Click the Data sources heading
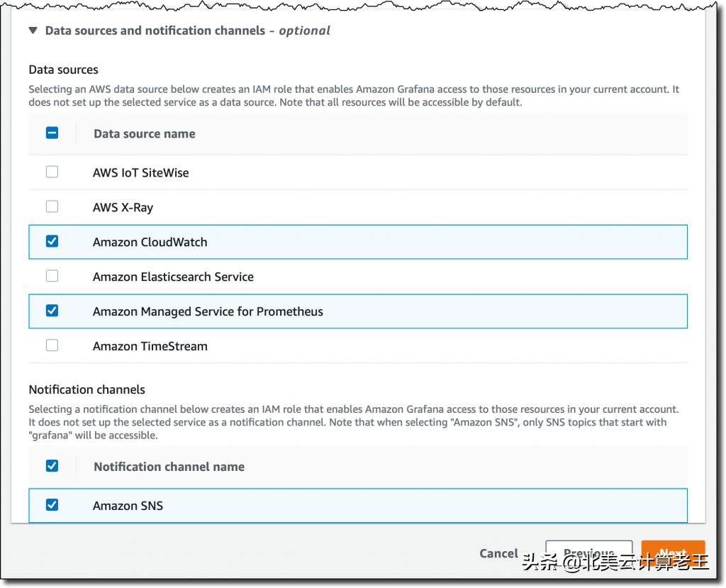 63,70
